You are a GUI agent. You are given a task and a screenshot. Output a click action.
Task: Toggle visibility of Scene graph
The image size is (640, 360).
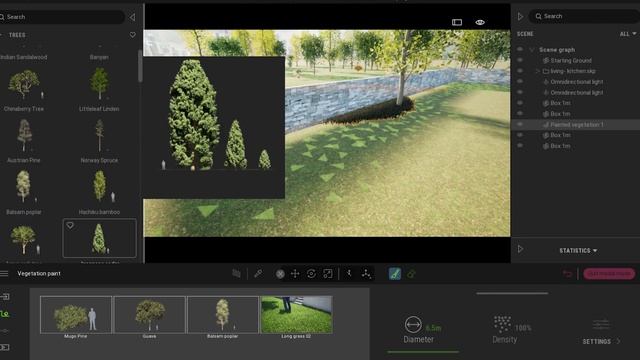[520, 49]
